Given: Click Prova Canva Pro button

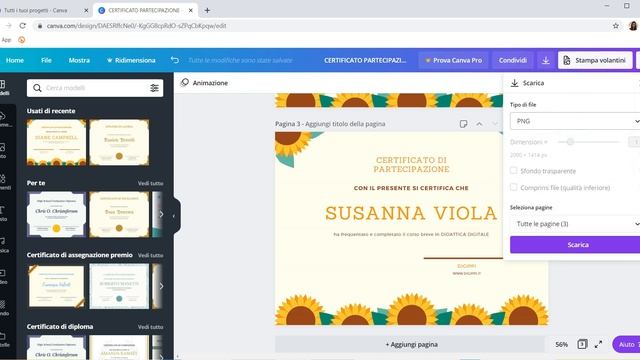Looking at the screenshot, I should point(453,60).
